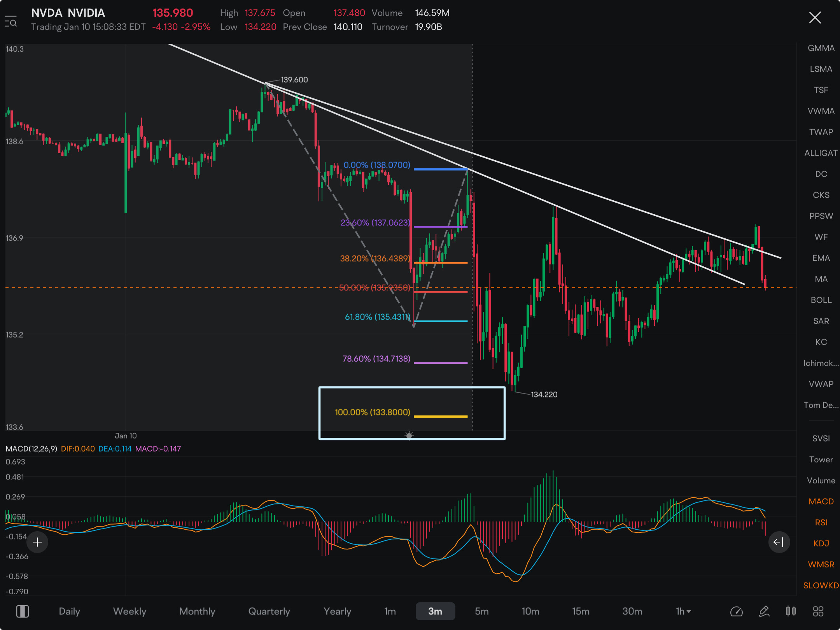Select the 23.60% (137.0623) Fibonacci label
This screenshot has width=840, height=630.
point(376,222)
